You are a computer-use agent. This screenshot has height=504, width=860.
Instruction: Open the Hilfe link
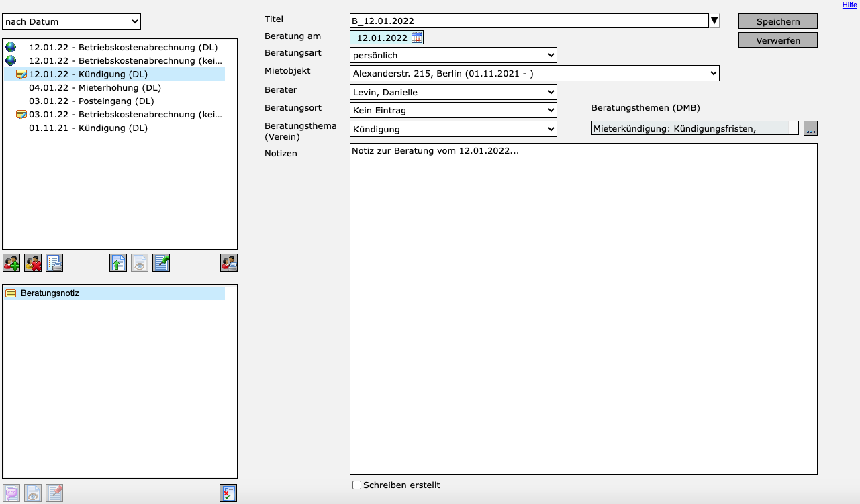(x=849, y=5)
